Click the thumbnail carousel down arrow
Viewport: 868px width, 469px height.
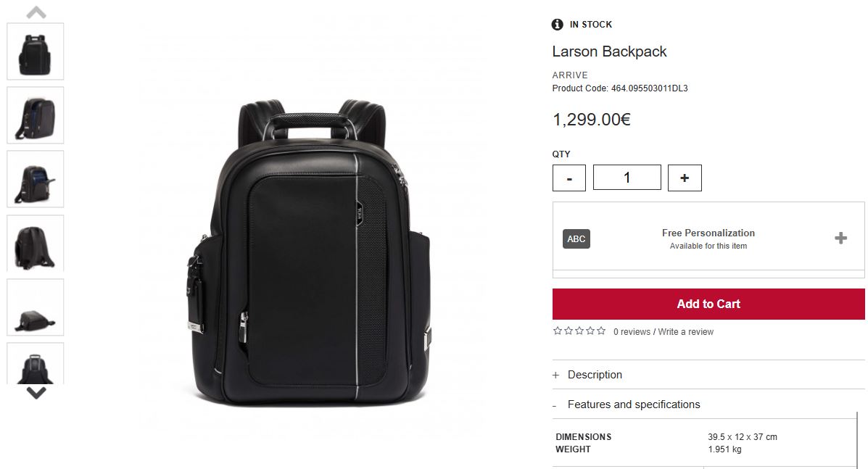point(36,393)
